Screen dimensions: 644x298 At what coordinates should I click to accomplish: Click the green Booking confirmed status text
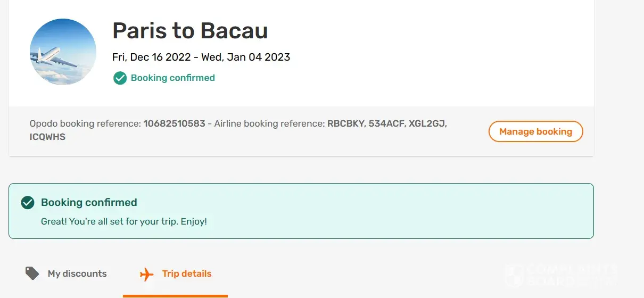click(172, 78)
